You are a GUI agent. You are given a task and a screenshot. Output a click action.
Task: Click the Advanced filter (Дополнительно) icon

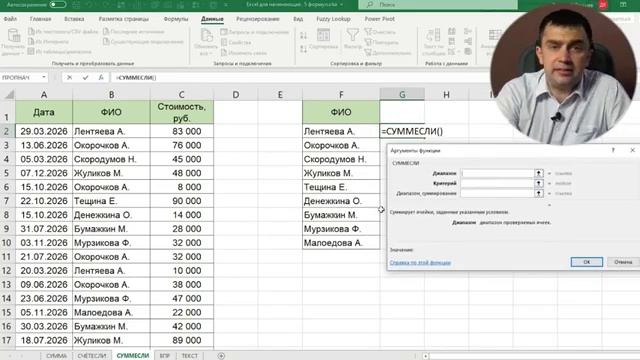(x=368, y=52)
